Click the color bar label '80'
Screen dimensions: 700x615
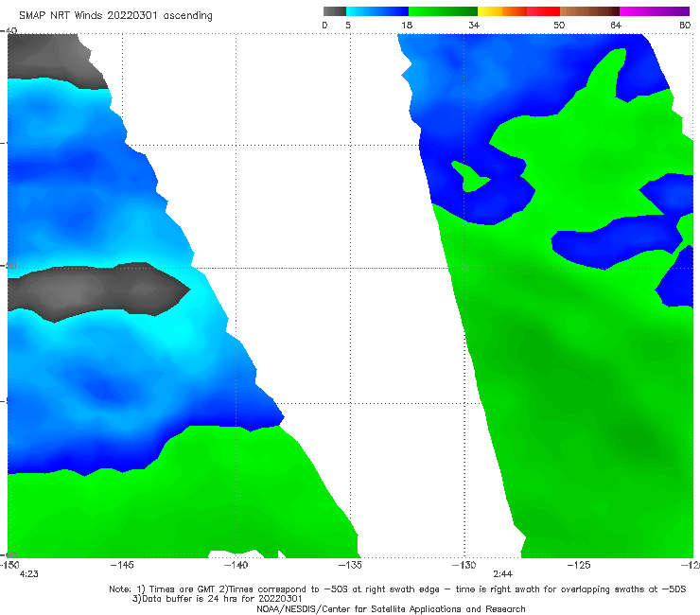(x=685, y=25)
